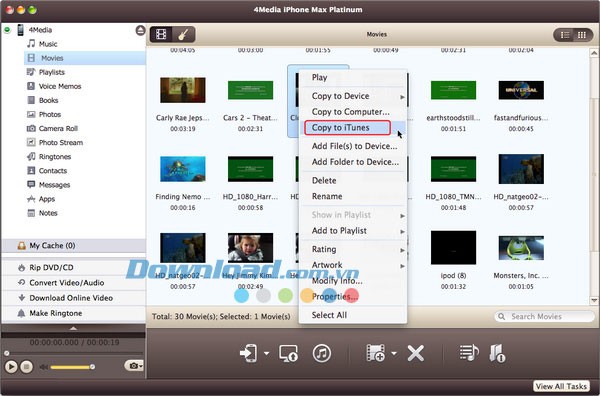
Task: Open My Cache (0)
Action: tap(73, 246)
